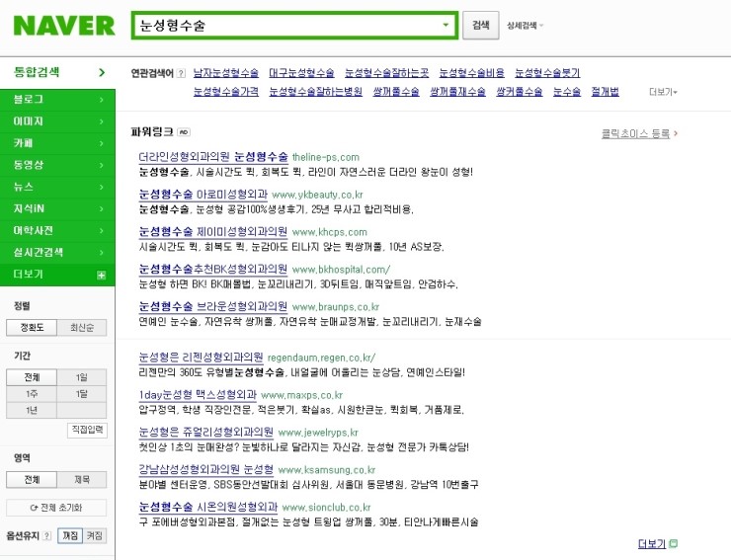Click the arrow chevron next to 통합검색
The image size is (731, 560).
tap(102, 72)
